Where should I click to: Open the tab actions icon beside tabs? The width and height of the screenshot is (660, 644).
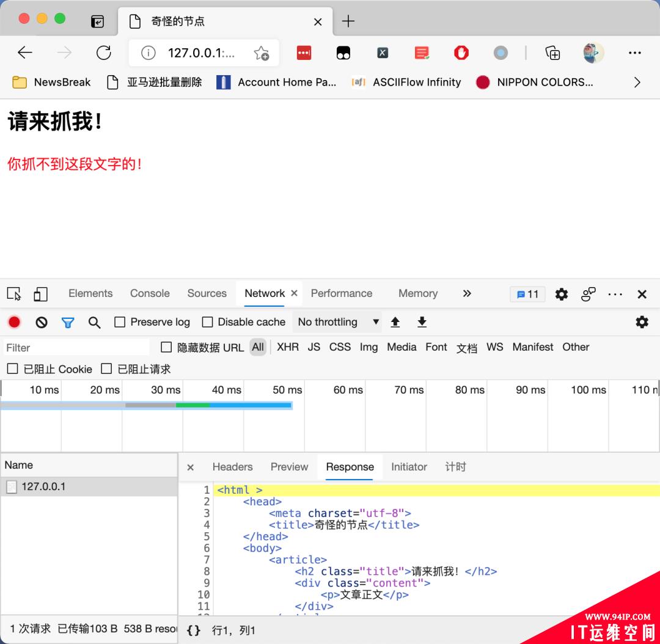coord(97,21)
